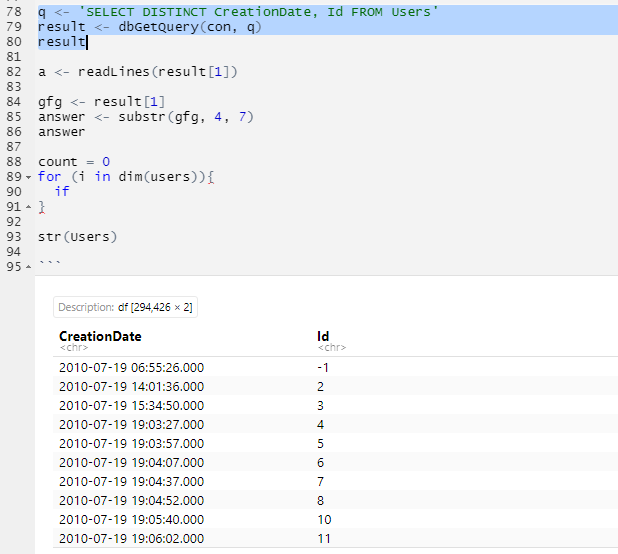Click the Id value 10

point(324,519)
